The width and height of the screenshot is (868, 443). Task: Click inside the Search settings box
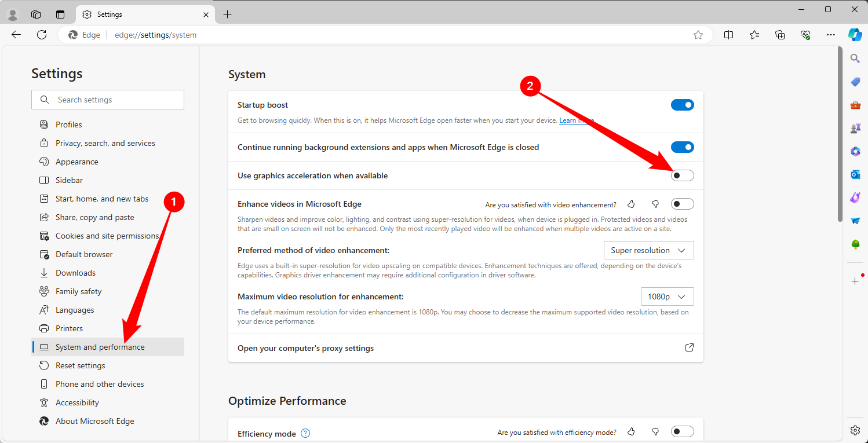tap(107, 100)
